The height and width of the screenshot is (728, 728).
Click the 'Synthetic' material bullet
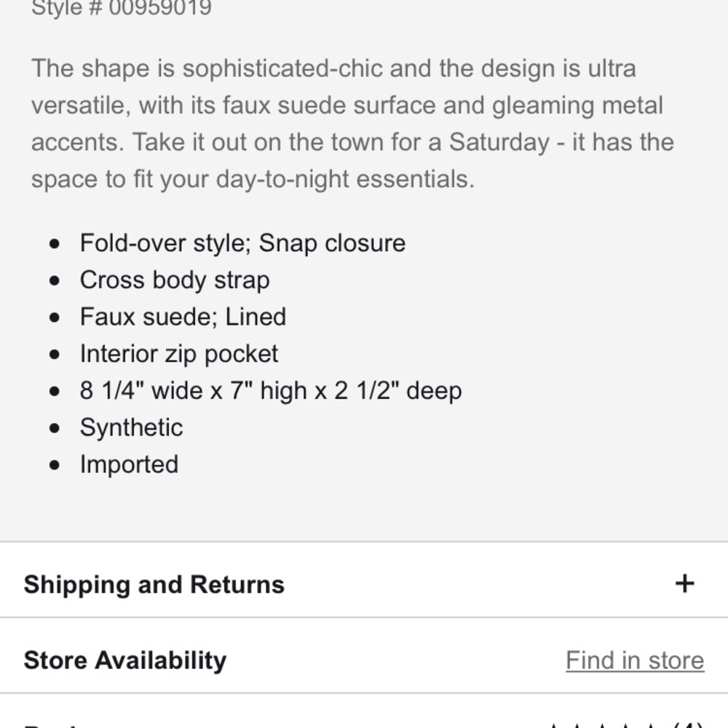pos(131,427)
